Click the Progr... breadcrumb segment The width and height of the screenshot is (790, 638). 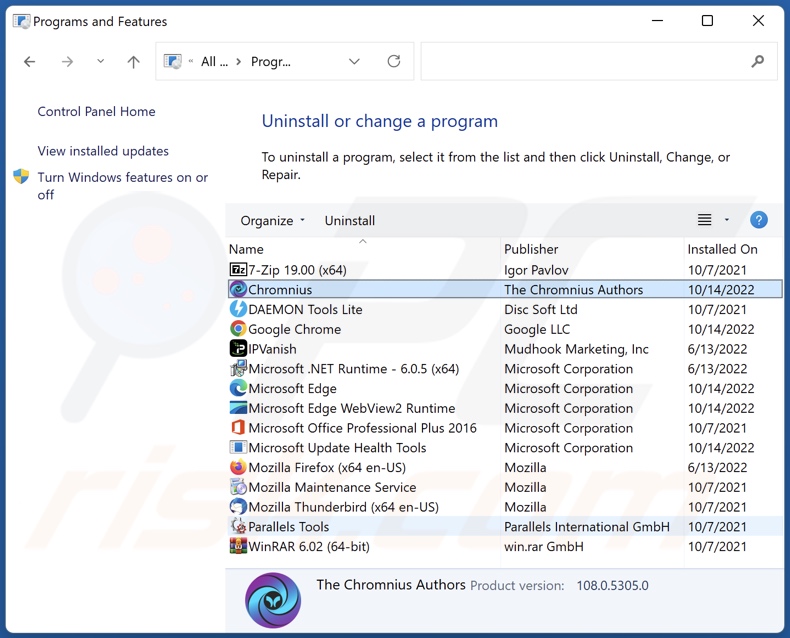pos(271,61)
